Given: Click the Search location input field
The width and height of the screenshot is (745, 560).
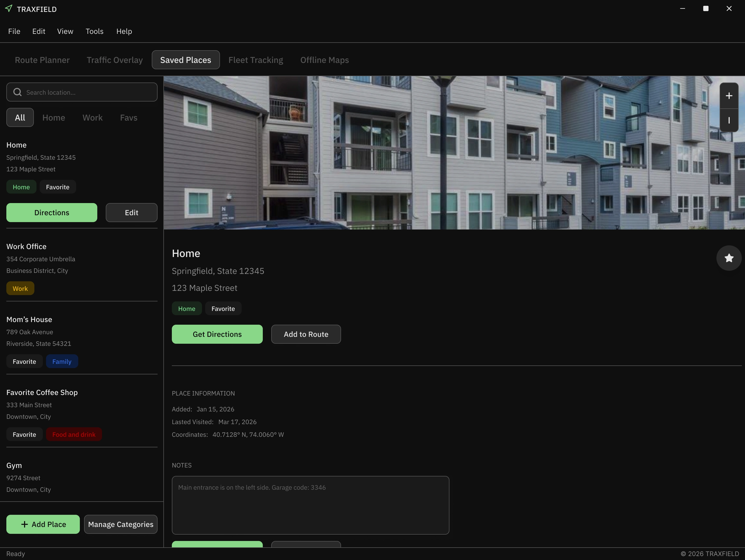Looking at the screenshot, I should (x=88, y=92).
